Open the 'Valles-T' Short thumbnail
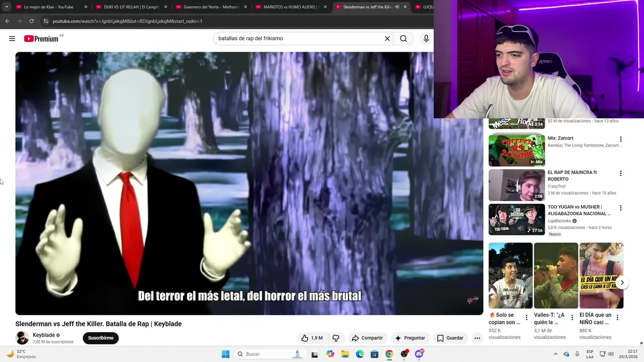 [x=556, y=276]
